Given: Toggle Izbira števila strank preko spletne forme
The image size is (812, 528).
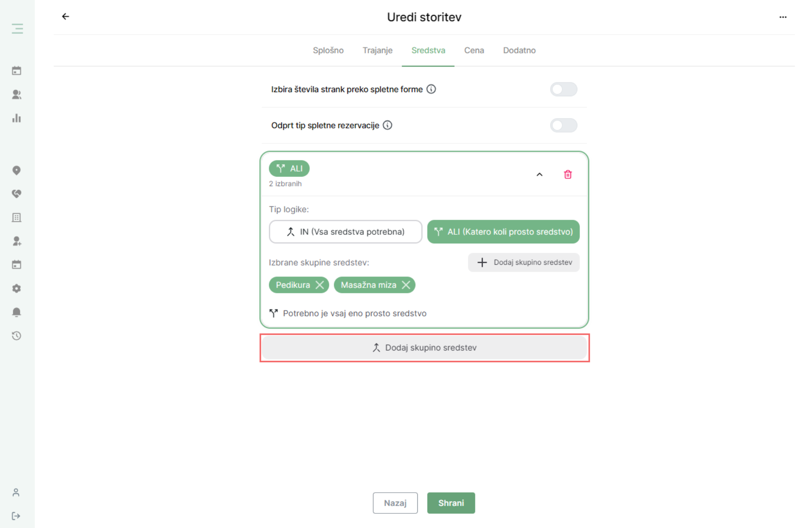Looking at the screenshot, I should coord(564,89).
